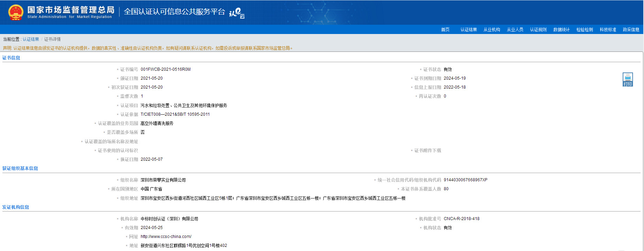Screen dimensions: 644x251
Task: Click 机构状态 value 有效
Action: tap(448, 228)
